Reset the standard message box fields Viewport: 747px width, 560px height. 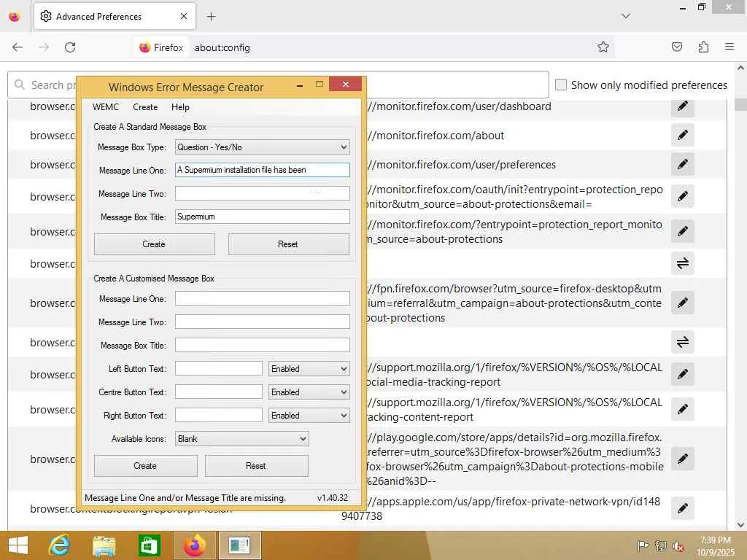288,244
